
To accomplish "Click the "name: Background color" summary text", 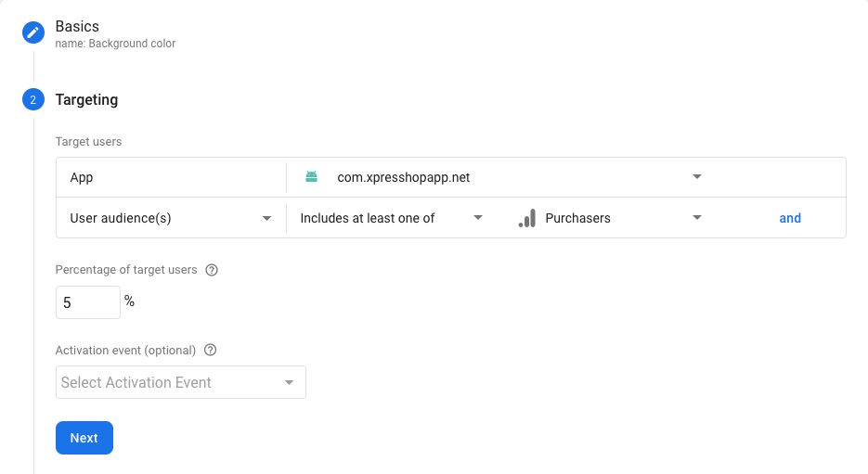I will click(115, 44).
